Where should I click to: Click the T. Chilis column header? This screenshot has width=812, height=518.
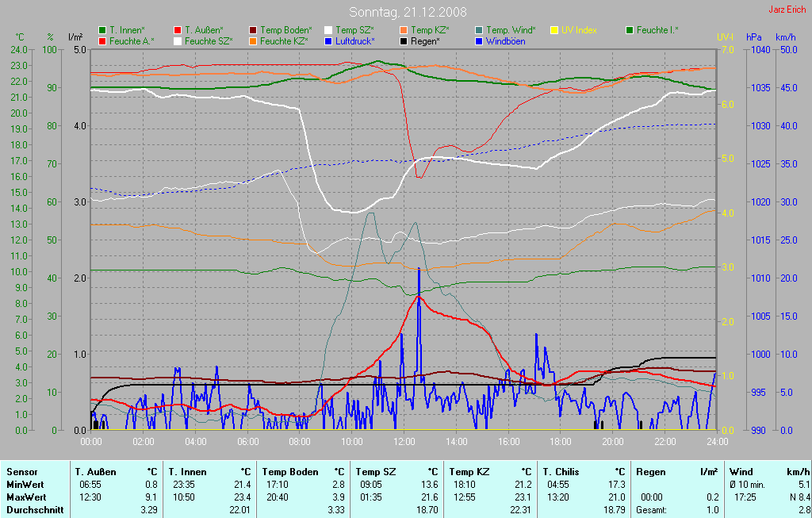click(x=561, y=472)
